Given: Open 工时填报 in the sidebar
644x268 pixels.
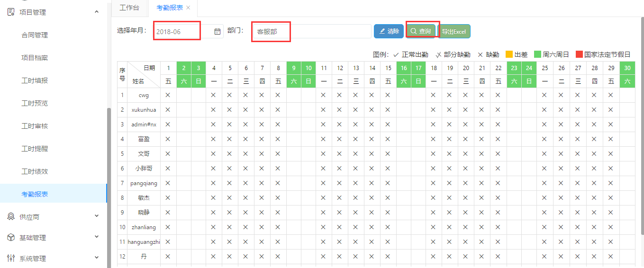Looking at the screenshot, I should [35, 80].
